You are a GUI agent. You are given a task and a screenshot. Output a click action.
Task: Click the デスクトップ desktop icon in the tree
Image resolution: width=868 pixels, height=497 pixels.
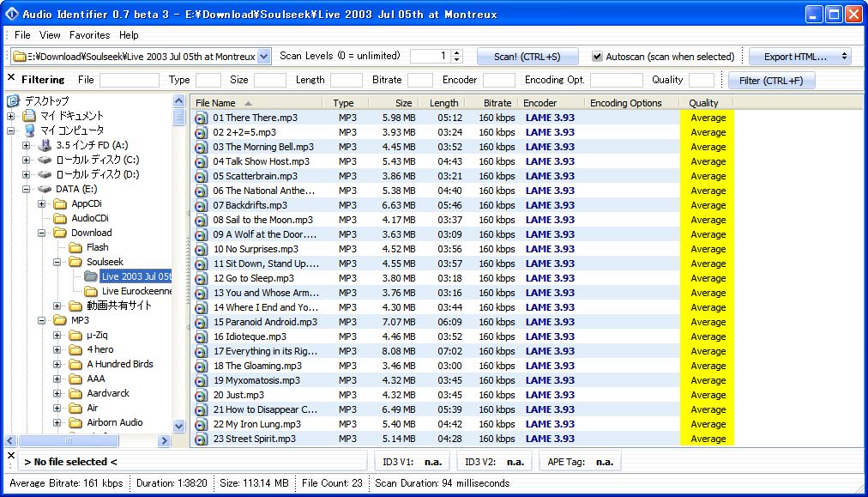[13, 100]
